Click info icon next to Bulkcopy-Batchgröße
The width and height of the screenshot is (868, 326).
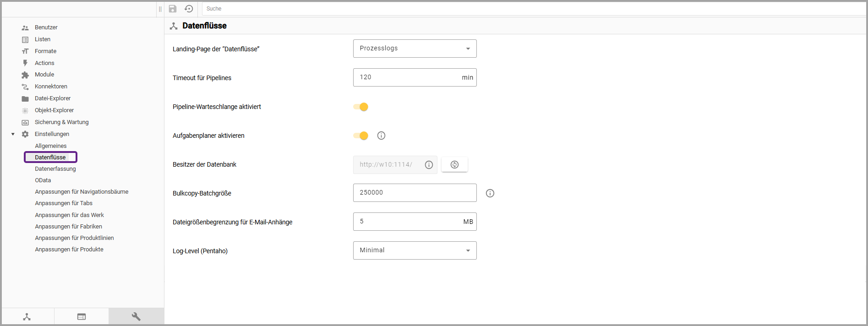[490, 193]
